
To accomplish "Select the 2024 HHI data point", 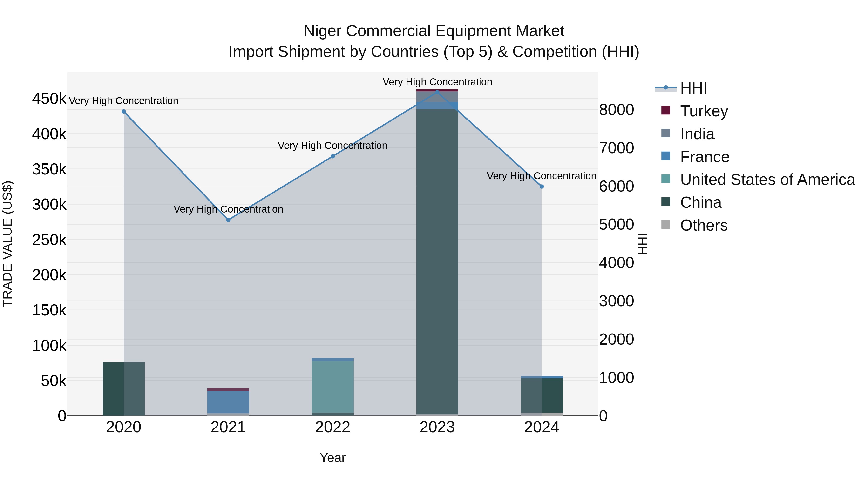I will pos(542,186).
